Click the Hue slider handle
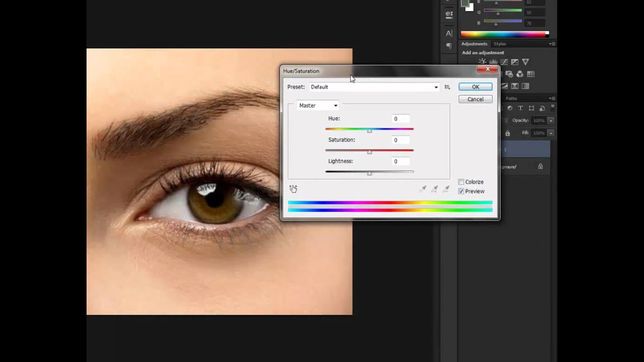Viewport: 644px width, 362px height. point(369,131)
